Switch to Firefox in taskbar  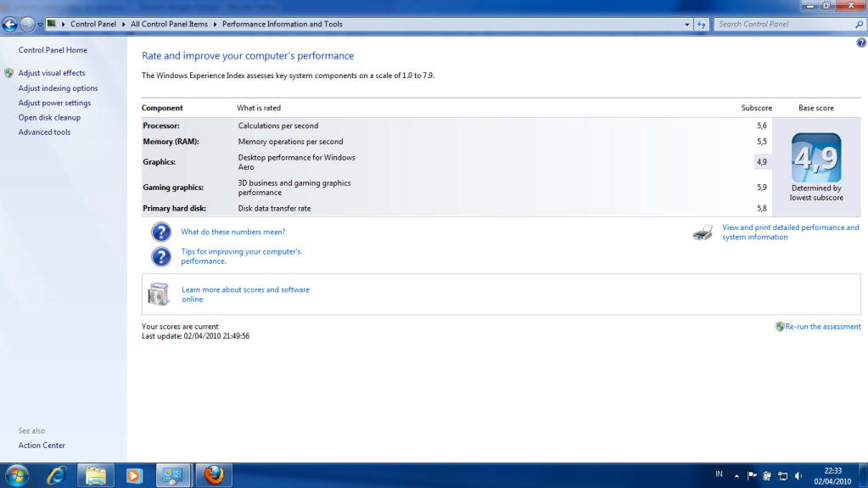(213, 475)
